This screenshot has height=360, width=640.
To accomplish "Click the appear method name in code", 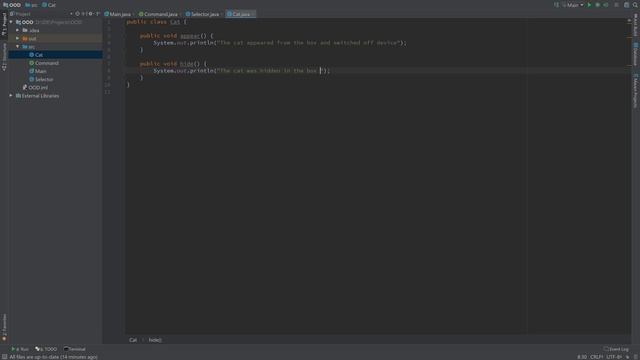I will [x=190, y=36].
